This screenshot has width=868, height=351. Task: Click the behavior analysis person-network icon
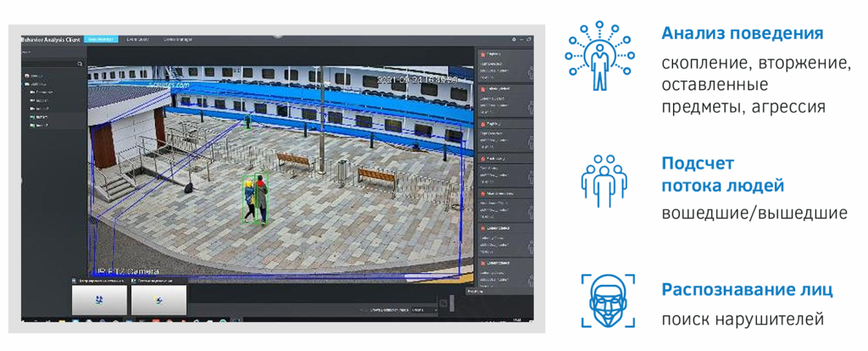600,56
